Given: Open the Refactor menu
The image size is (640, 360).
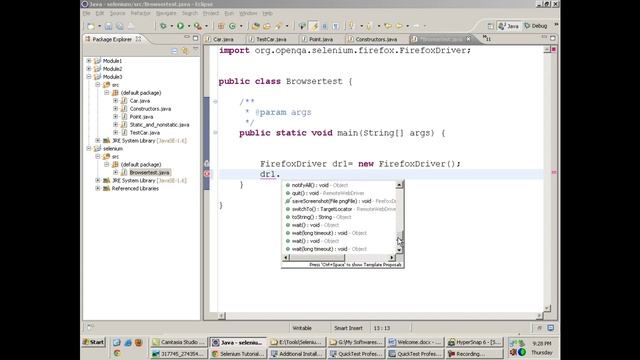Looking at the screenshot, I should click(x=140, y=13).
